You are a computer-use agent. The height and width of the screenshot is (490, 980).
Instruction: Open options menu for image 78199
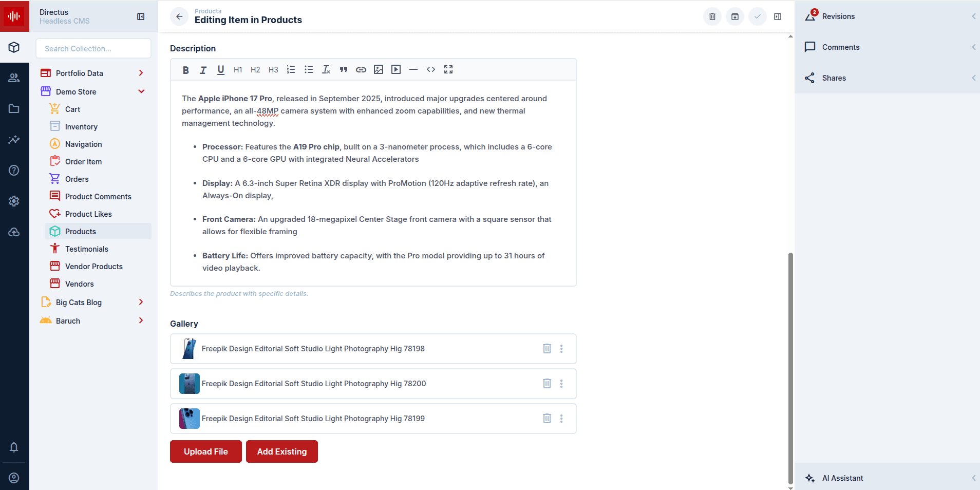pyautogui.click(x=561, y=419)
